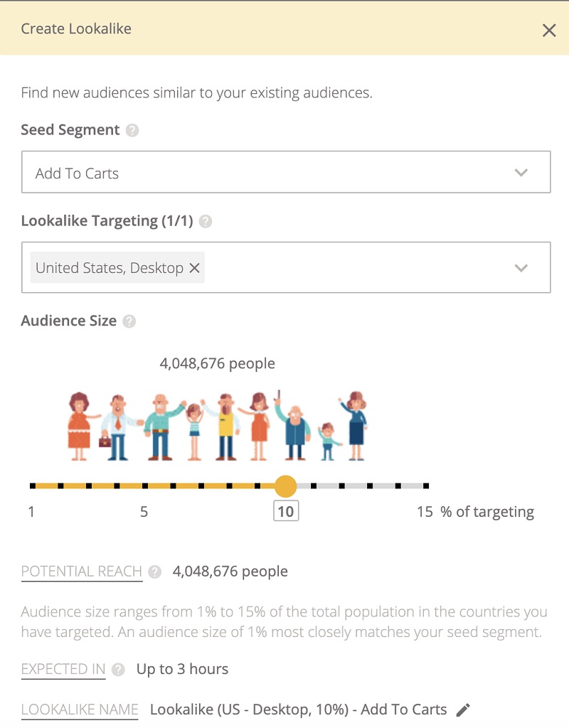Click the highlighted 10 percent value box
The width and height of the screenshot is (569, 728).
click(286, 512)
